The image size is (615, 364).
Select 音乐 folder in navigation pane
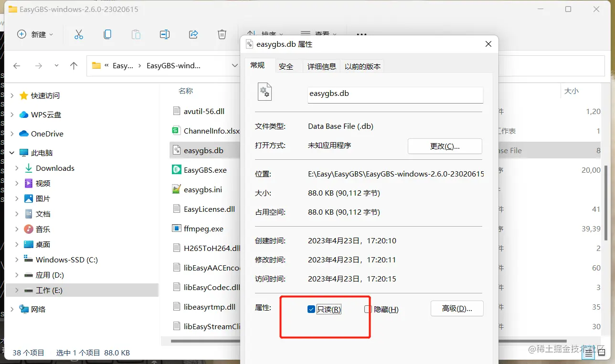pos(43,229)
